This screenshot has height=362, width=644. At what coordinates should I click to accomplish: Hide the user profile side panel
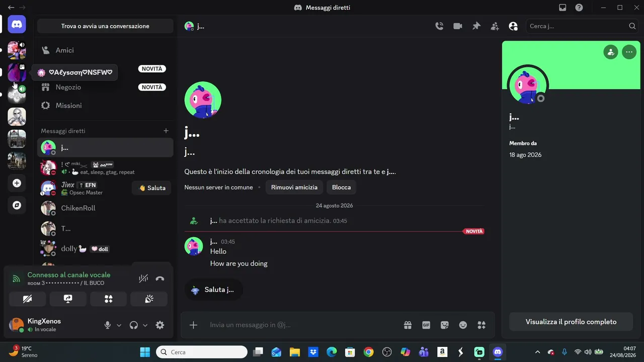point(513,26)
